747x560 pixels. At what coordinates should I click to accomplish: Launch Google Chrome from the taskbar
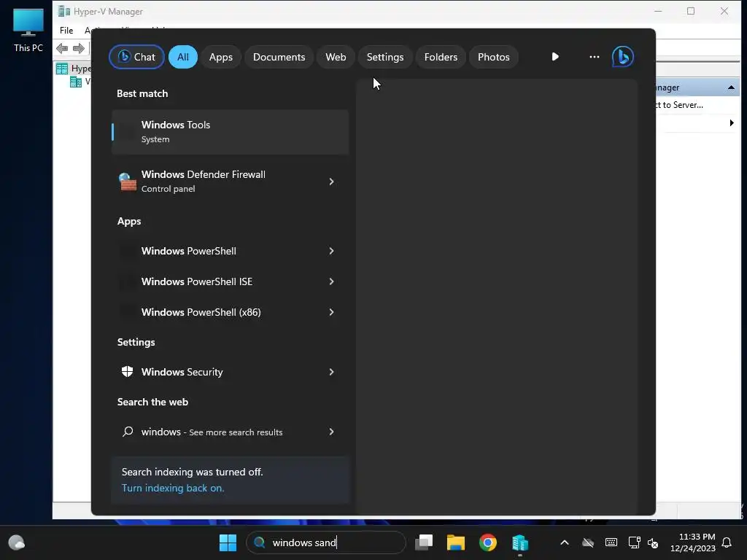tap(487, 542)
